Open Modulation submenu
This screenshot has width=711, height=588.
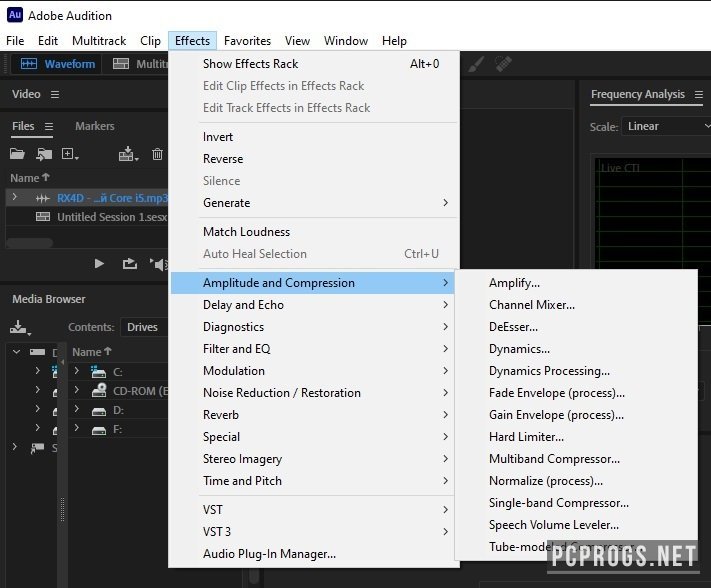[x=313, y=371]
